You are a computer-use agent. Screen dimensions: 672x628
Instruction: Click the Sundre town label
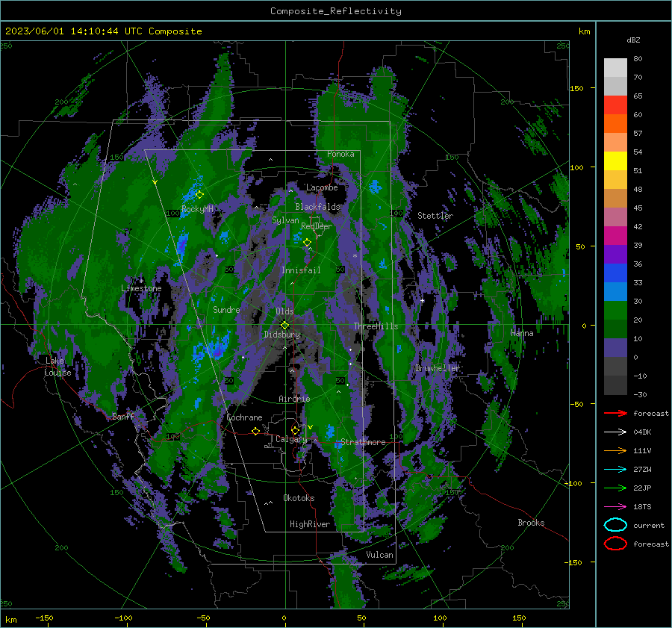coord(226,309)
